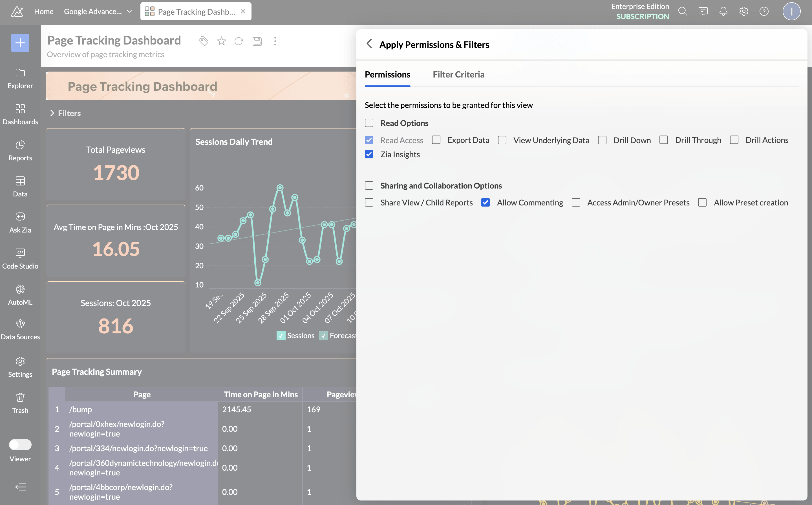
Task: Enable the Export Data permission
Action: [436, 140]
